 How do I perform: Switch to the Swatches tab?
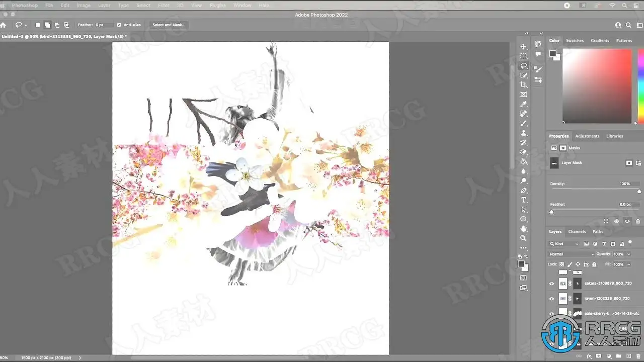coord(575,41)
